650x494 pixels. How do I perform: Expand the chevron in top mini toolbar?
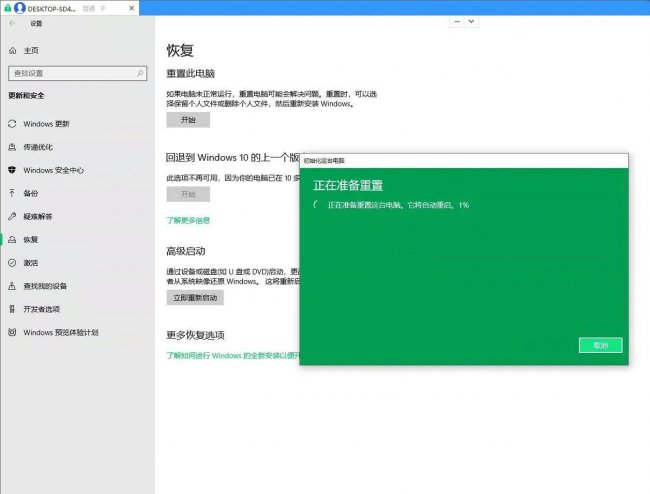[x=471, y=22]
